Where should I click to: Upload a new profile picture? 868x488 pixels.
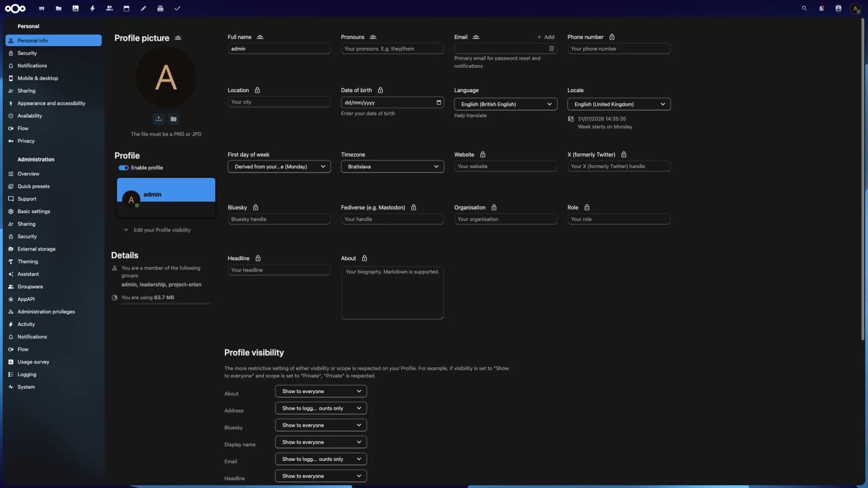[158, 119]
